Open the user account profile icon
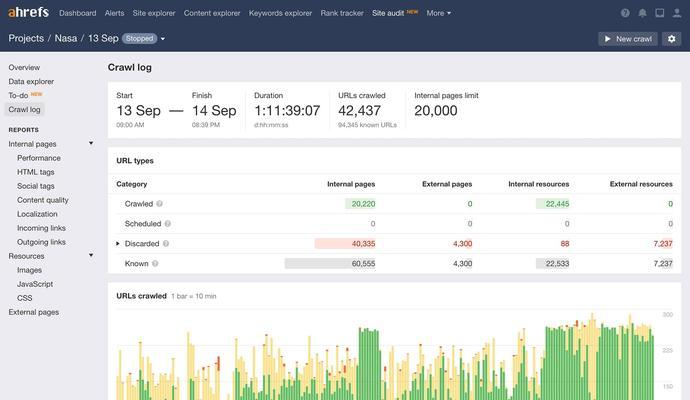Image resolution: width=690 pixels, height=400 pixels. click(x=676, y=13)
